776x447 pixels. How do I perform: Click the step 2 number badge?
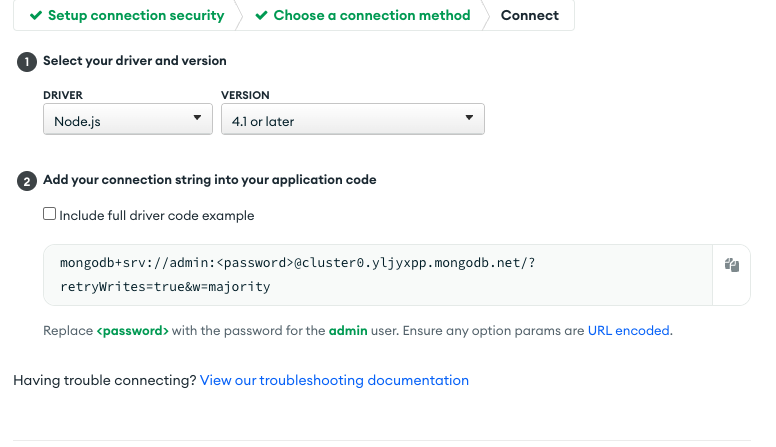(27, 181)
